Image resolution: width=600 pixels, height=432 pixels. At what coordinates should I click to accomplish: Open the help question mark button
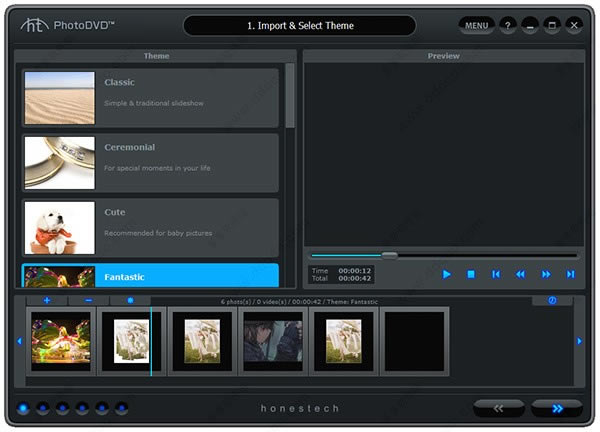[508, 26]
